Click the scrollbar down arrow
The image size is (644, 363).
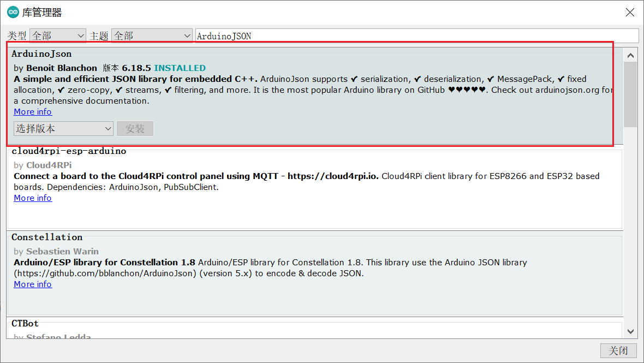click(630, 331)
